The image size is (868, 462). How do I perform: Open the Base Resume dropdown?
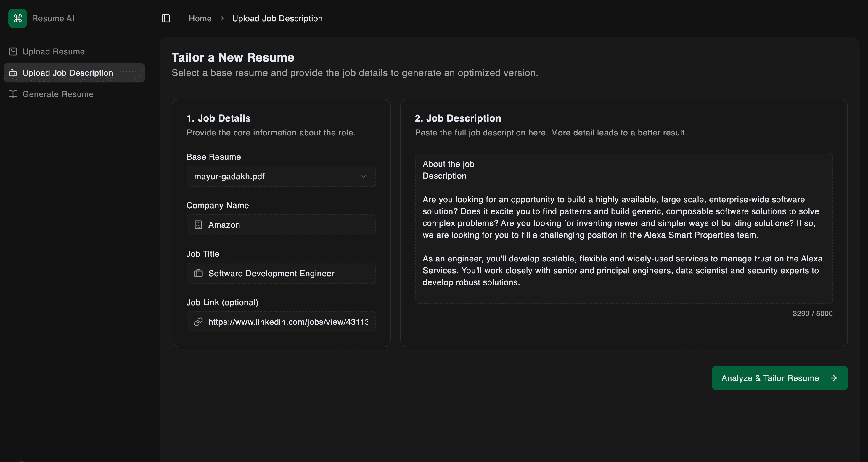pyautogui.click(x=281, y=176)
